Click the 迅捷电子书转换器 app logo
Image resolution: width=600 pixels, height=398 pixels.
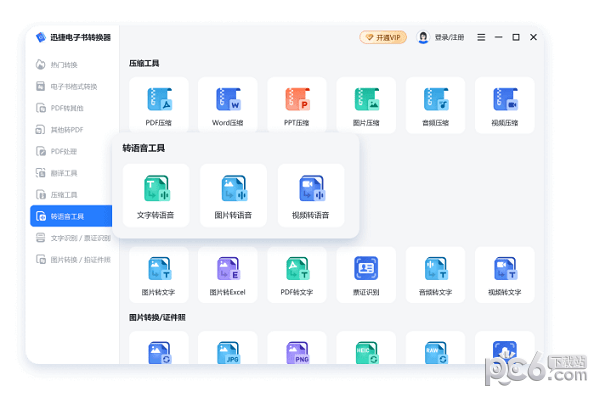coord(41,37)
